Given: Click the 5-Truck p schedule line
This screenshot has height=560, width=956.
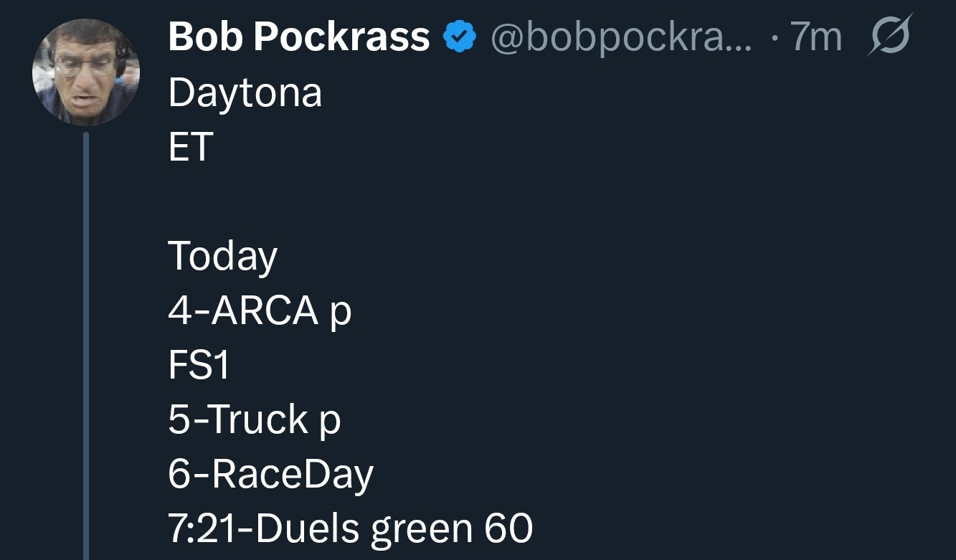Looking at the screenshot, I should click(254, 420).
